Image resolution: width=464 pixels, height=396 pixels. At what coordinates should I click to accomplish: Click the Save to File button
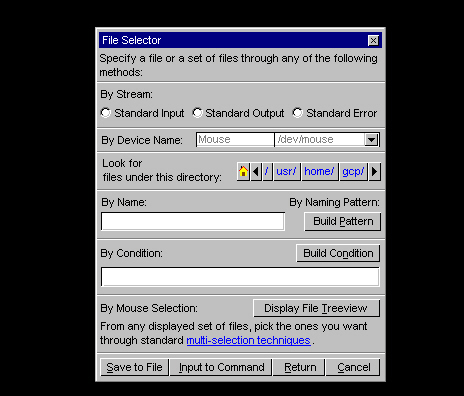(x=134, y=367)
